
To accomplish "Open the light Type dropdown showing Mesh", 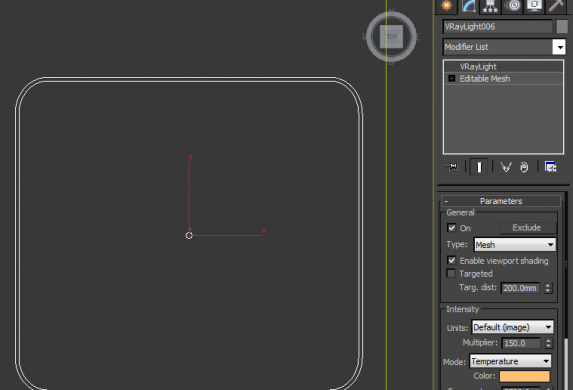I will tap(515, 245).
